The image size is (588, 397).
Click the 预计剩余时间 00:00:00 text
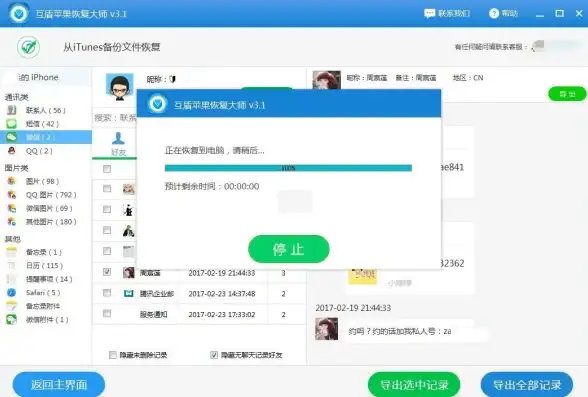tap(212, 186)
